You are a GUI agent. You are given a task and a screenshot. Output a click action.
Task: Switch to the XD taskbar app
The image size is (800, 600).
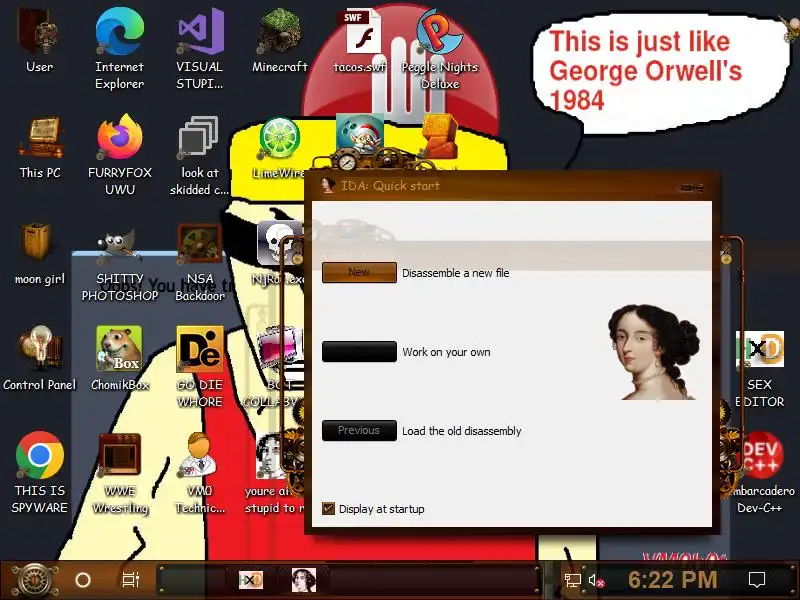[251, 580]
